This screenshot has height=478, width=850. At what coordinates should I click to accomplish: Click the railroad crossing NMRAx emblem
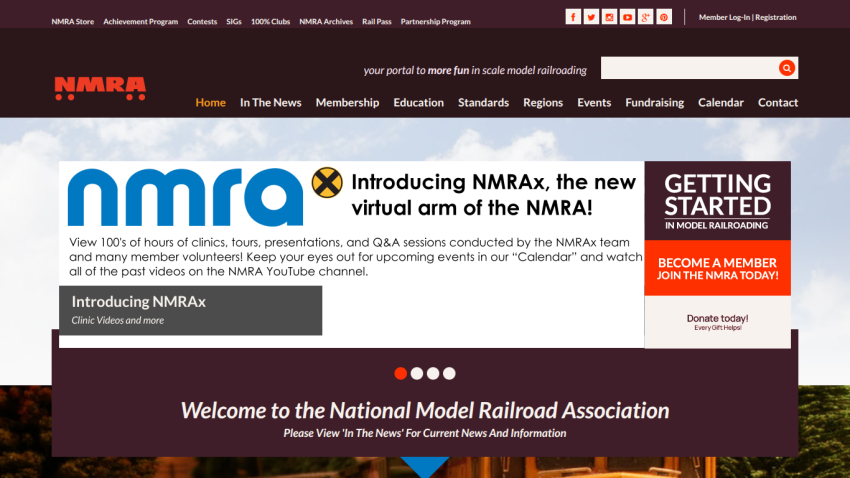click(327, 182)
